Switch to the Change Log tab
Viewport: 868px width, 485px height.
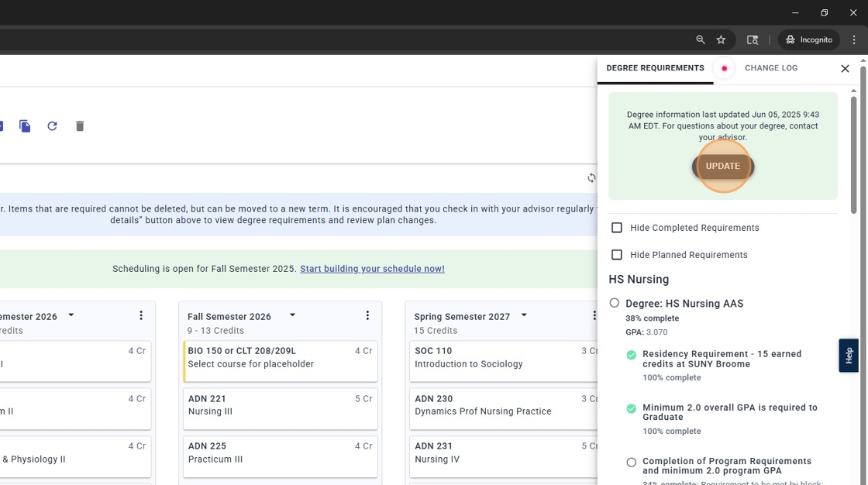(771, 68)
